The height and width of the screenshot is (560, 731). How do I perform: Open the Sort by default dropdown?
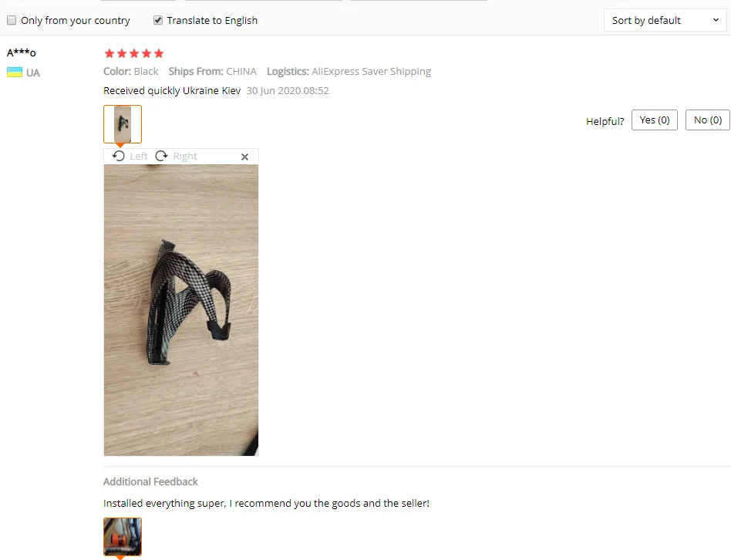[665, 21]
